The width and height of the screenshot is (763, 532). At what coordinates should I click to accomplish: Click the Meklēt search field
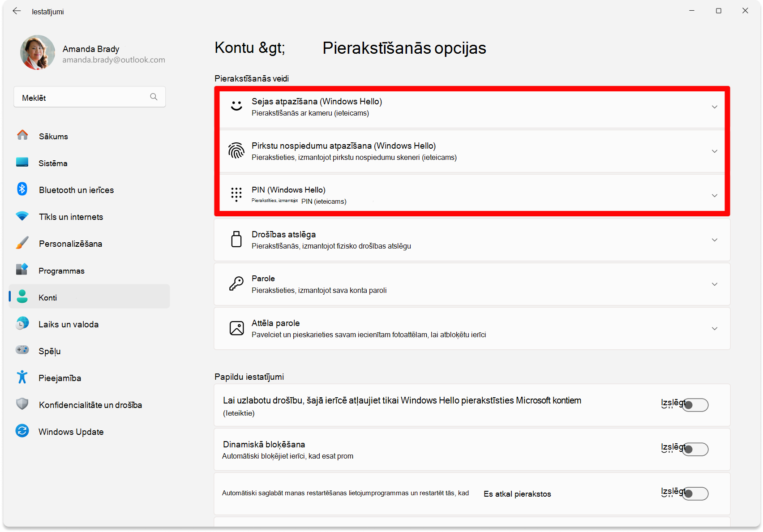tap(90, 97)
